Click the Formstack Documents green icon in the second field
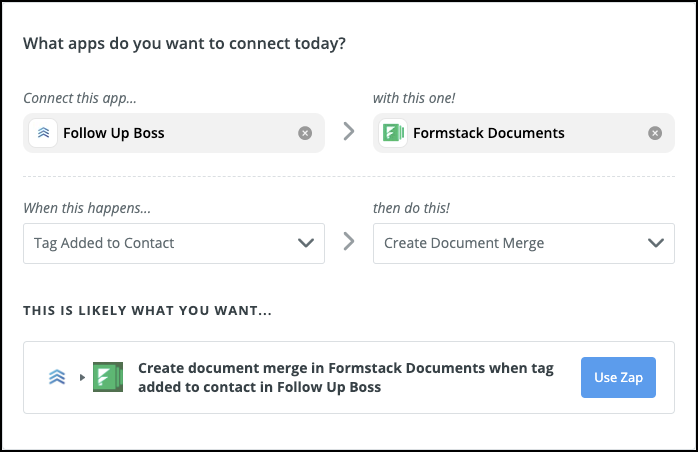Image resolution: width=698 pixels, height=452 pixels. coord(392,133)
